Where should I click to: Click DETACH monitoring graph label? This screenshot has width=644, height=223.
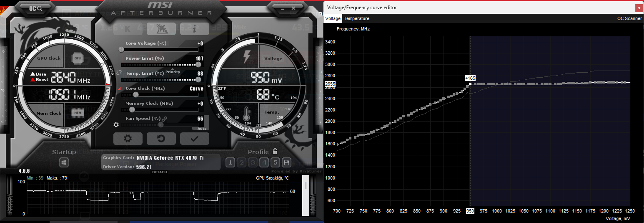tap(160, 172)
